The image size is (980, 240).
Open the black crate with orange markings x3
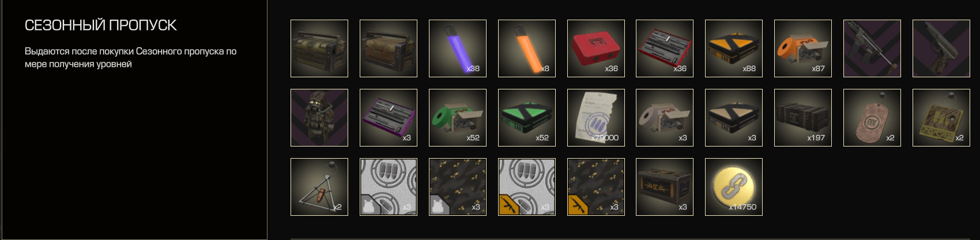[x=665, y=187]
